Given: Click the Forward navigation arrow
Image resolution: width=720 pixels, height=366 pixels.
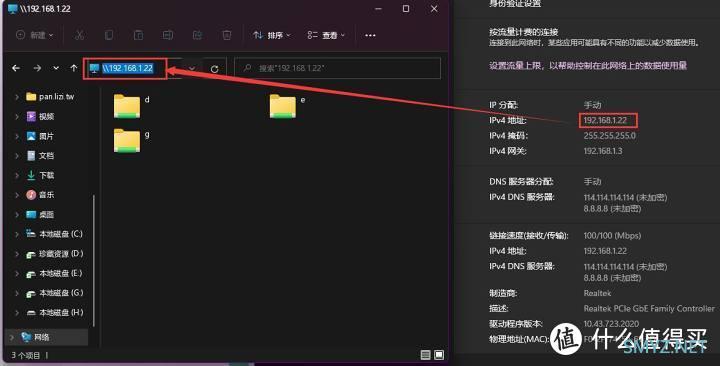Looking at the screenshot, I should pyautogui.click(x=37, y=68).
